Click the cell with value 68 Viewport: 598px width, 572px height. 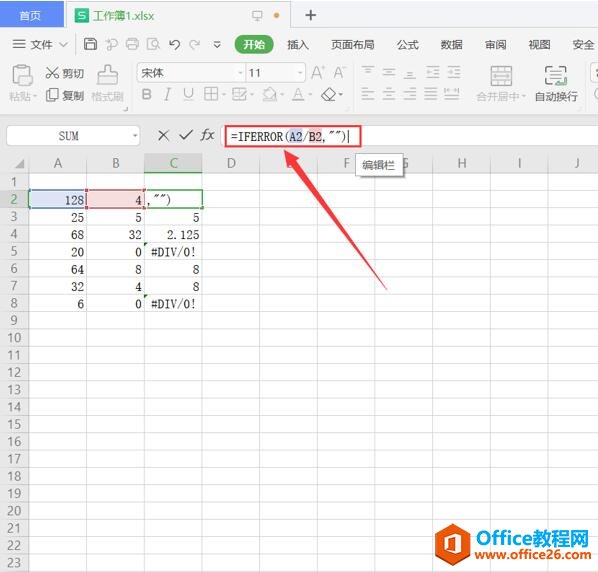pyautogui.click(x=58, y=235)
